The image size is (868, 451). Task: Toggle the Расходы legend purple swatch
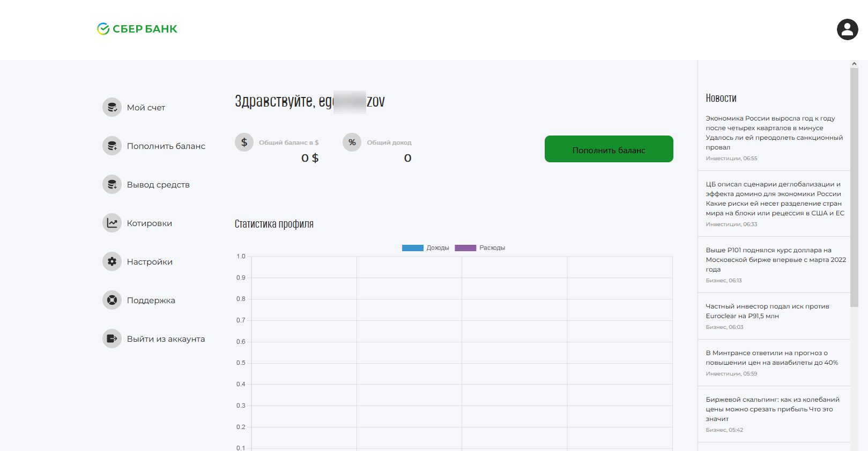pos(465,248)
